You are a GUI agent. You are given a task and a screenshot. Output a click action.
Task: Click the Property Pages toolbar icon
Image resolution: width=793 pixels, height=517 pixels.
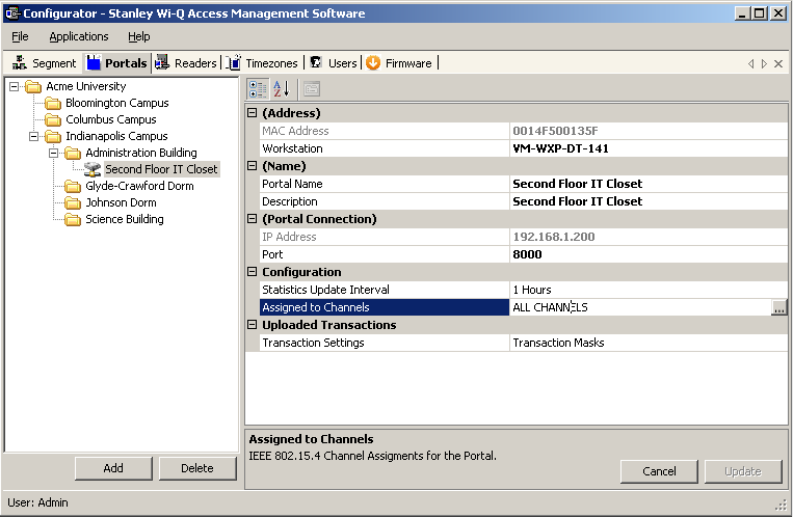pyautogui.click(x=312, y=89)
